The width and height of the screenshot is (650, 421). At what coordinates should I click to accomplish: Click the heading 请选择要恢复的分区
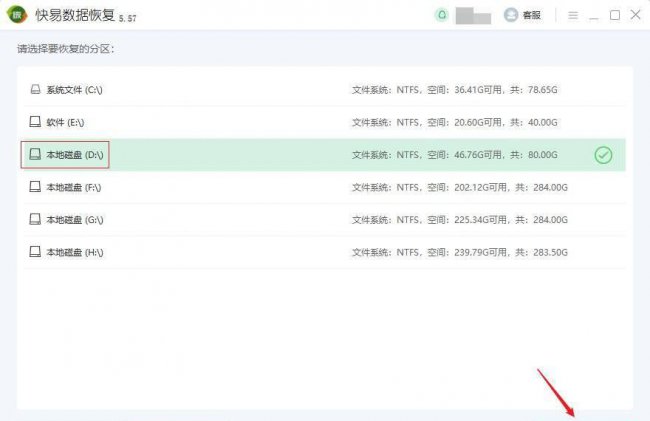point(65,49)
